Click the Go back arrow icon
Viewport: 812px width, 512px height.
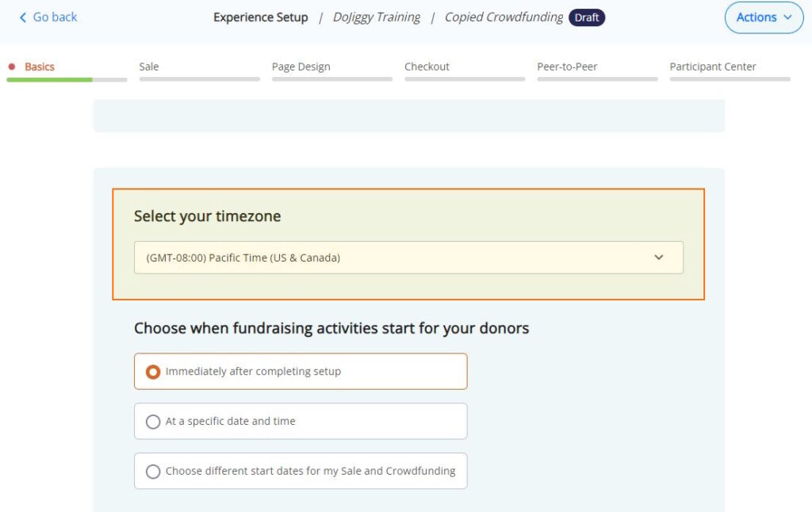23,17
